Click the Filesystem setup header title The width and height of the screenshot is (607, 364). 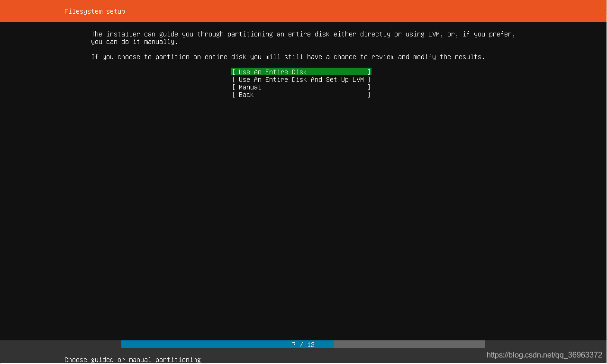click(95, 11)
